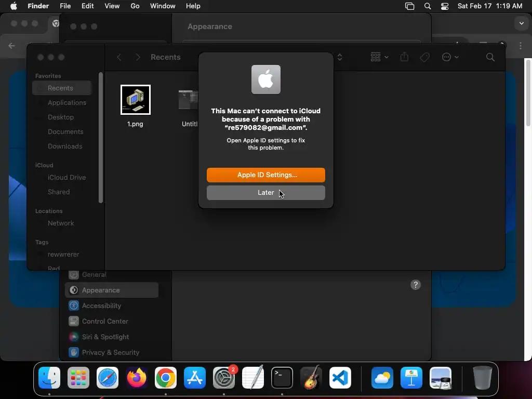Open Preview app in the Dock
The image size is (532, 399).
[x=441, y=378]
